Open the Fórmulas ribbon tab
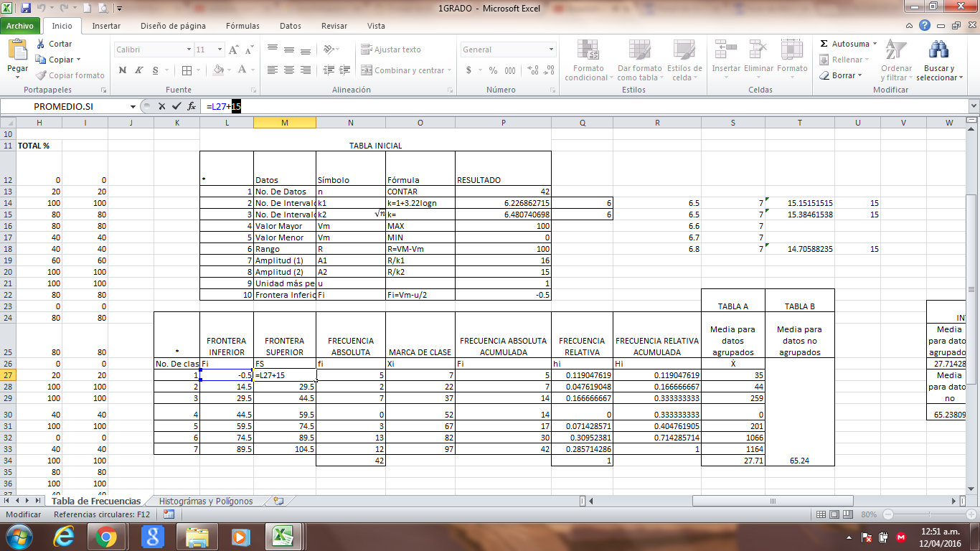 point(242,26)
